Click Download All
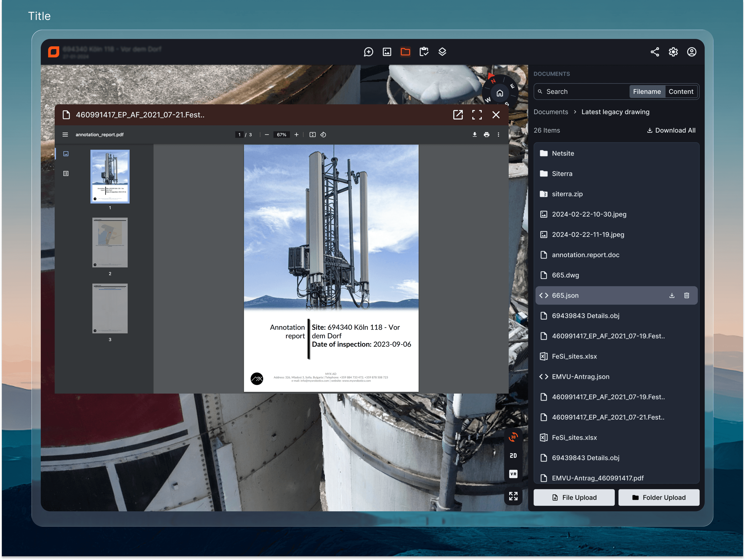Viewport: 745px width, 560px height. tap(671, 130)
